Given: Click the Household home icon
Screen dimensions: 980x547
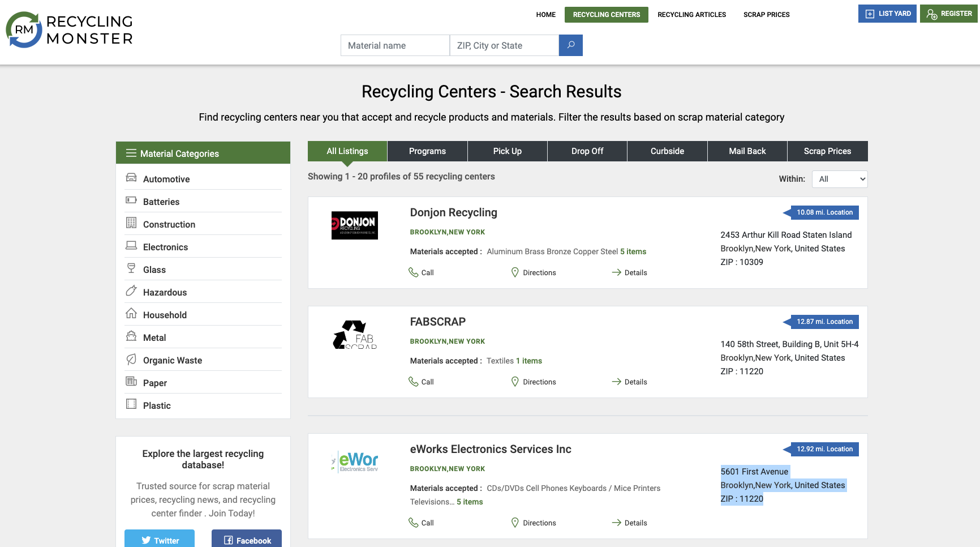Looking at the screenshot, I should 131,313.
